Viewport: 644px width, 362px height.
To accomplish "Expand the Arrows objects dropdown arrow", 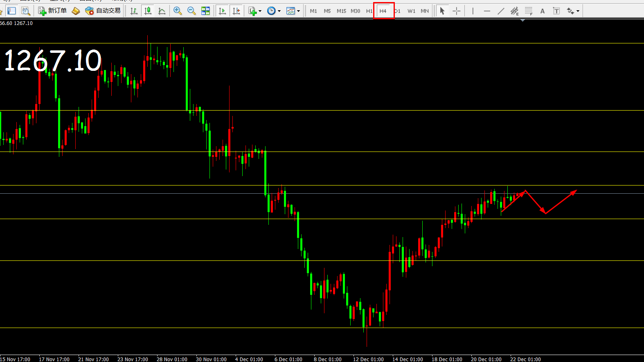I will point(578,11).
